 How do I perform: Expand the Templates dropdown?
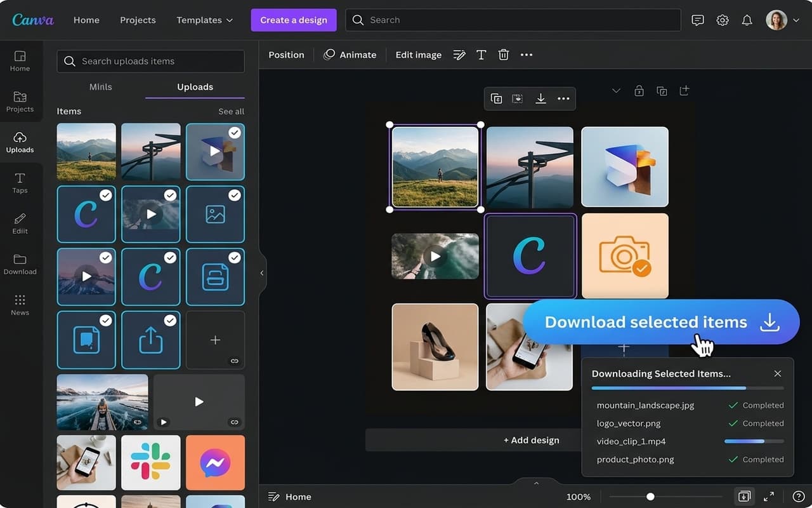[205, 20]
